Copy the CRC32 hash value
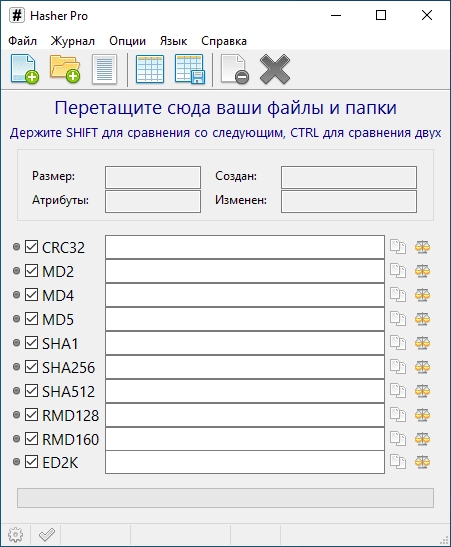451x547 pixels. click(x=398, y=247)
